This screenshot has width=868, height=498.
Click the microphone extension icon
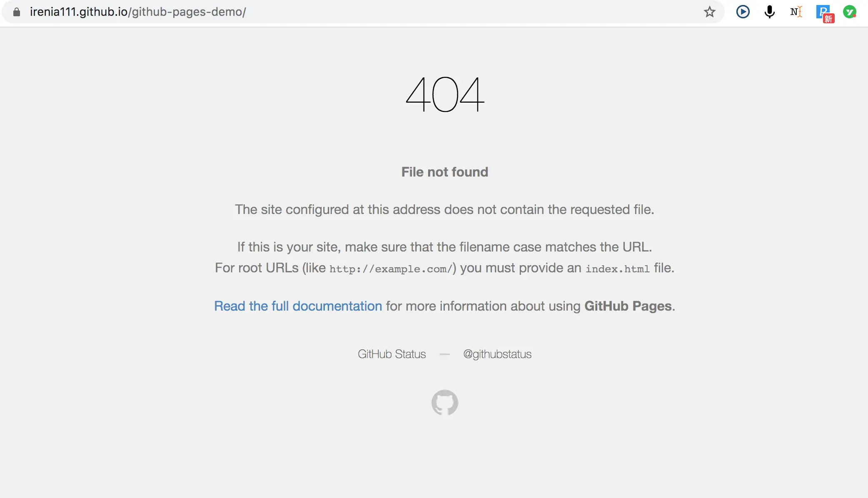tap(769, 12)
